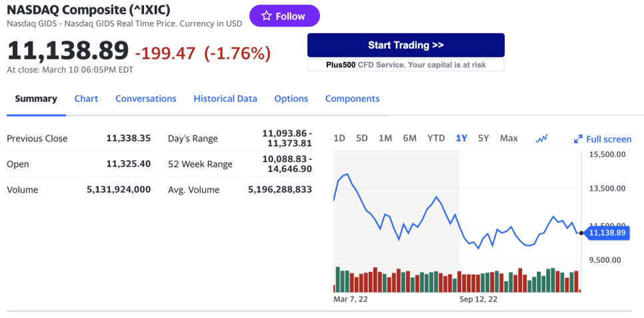Click the Avg. Volume value 5,196,288,833
The height and width of the screenshot is (318, 644).
pos(280,189)
